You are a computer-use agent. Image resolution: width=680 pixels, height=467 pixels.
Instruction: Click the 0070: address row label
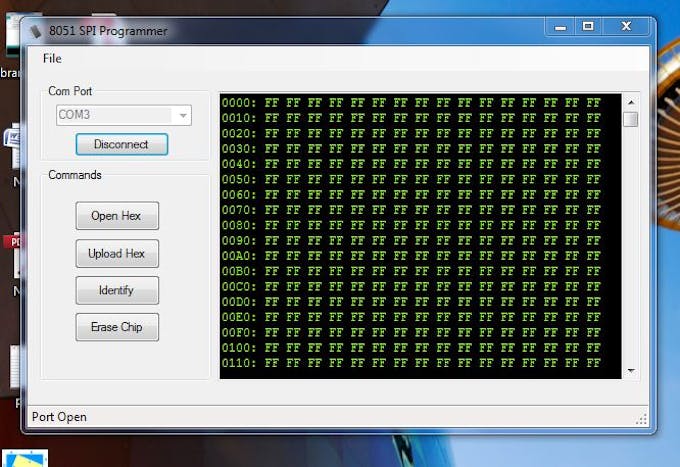pyautogui.click(x=239, y=210)
